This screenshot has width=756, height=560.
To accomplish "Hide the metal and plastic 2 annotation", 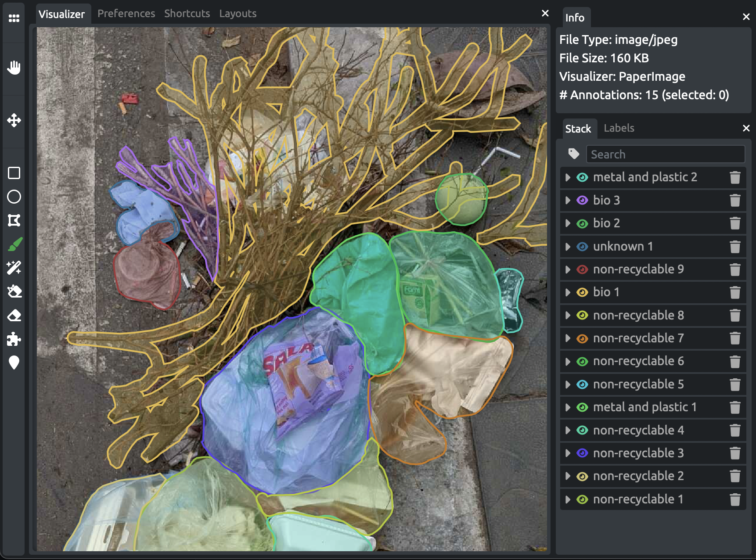I will click(x=582, y=177).
